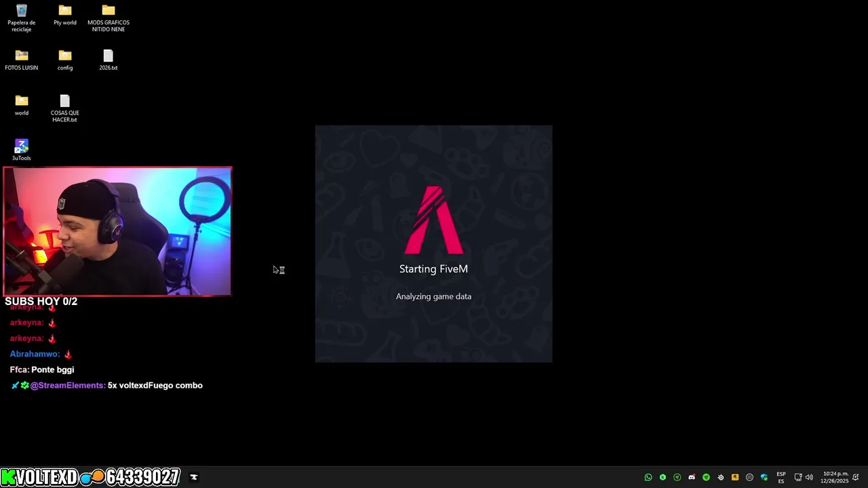
Task: Click chat message 'Ponte bggi'
Action: pyautogui.click(x=53, y=369)
